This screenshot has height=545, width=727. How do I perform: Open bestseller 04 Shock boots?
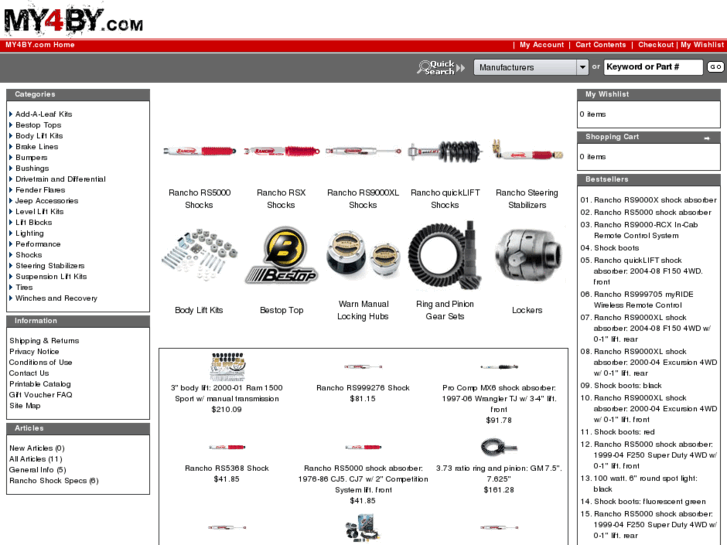coord(616,248)
